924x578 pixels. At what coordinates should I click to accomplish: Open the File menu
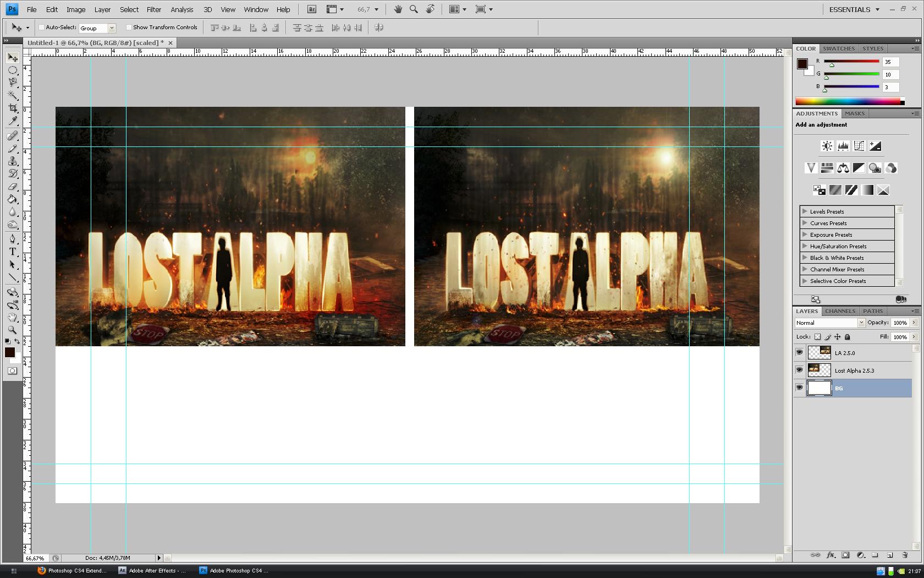(32, 9)
